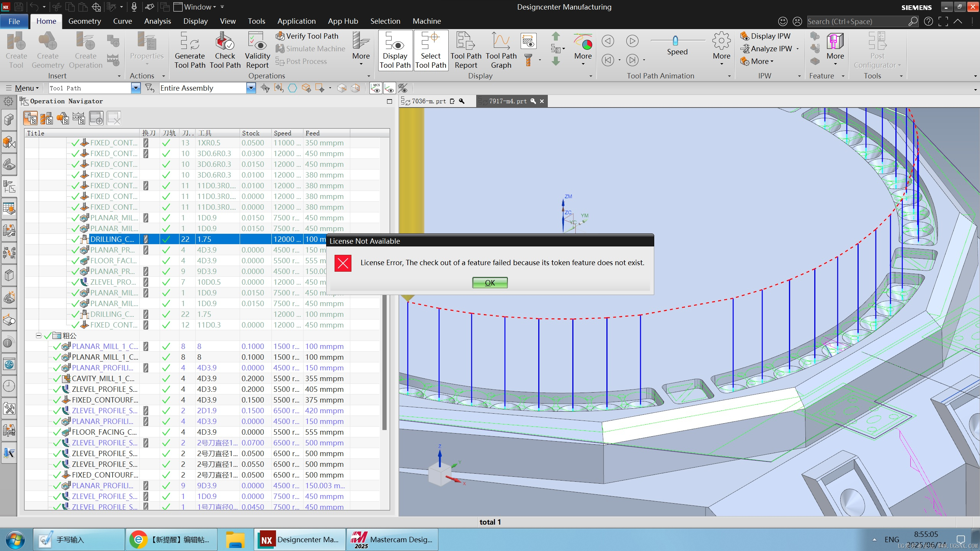Click the Create Tool icon
This screenshot has height=551, width=980.
pyautogui.click(x=16, y=51)
